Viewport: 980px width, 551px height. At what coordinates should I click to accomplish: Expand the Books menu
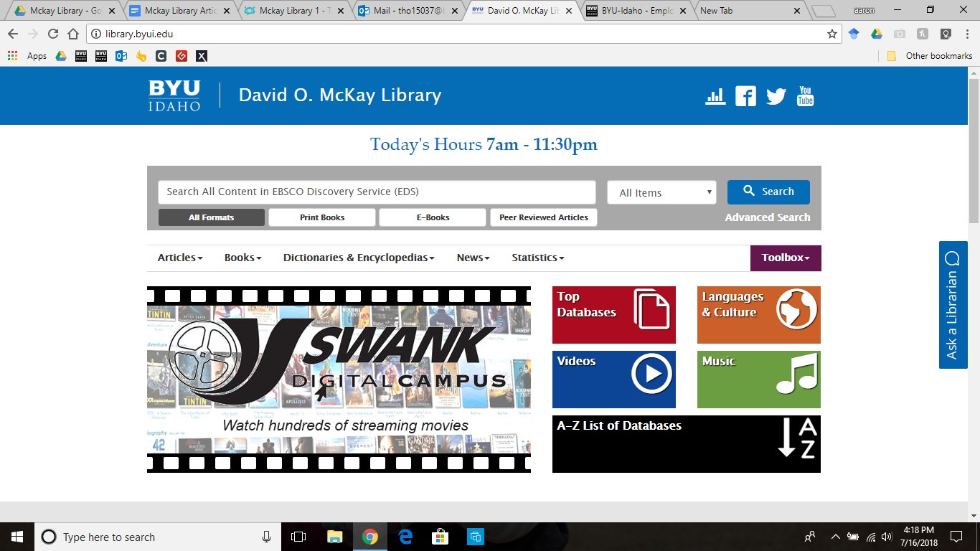(242, 258)
